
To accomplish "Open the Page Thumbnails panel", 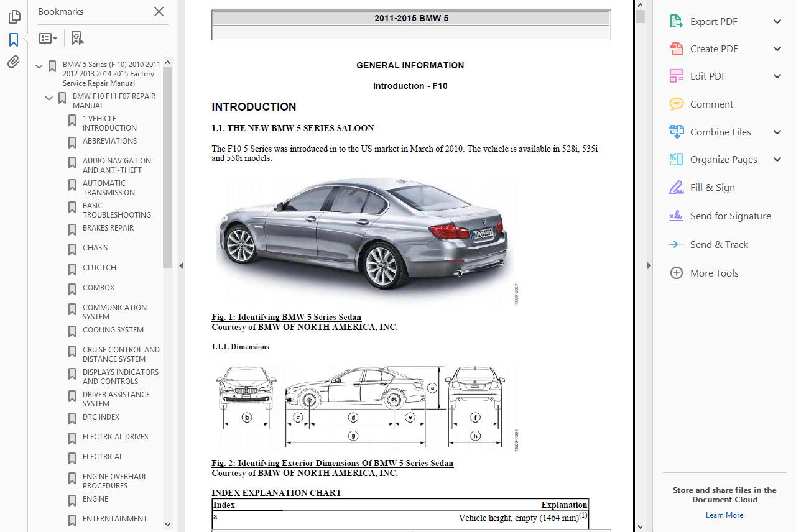I will (13, 17).
